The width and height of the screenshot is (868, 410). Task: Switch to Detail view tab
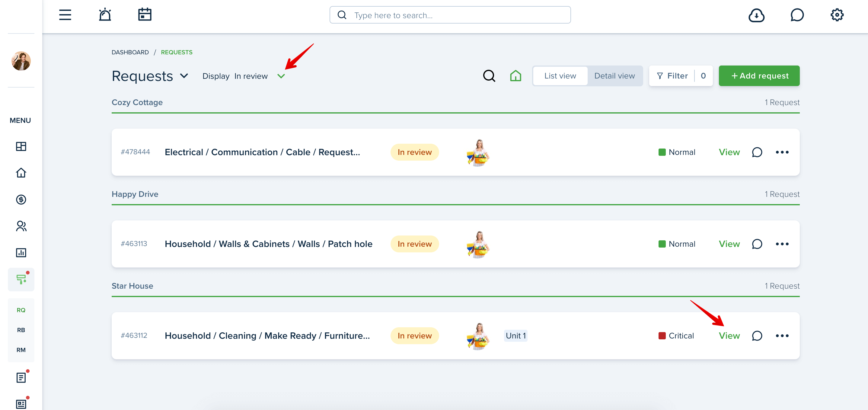(x=614, y=76)
